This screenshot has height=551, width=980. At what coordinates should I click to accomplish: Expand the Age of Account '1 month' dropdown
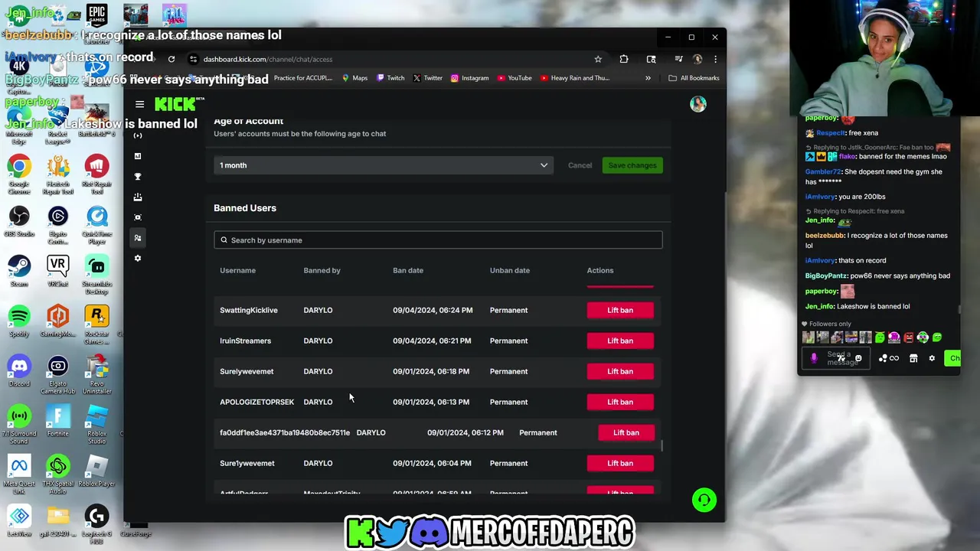384,165
